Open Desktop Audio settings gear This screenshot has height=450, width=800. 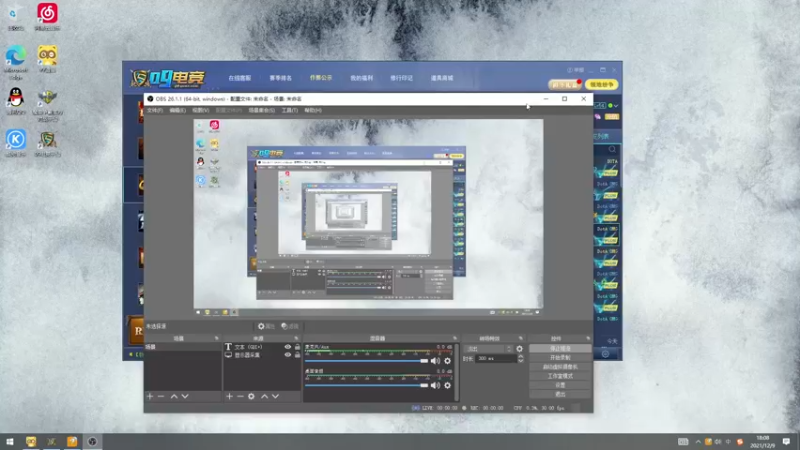tap(447, 385)
